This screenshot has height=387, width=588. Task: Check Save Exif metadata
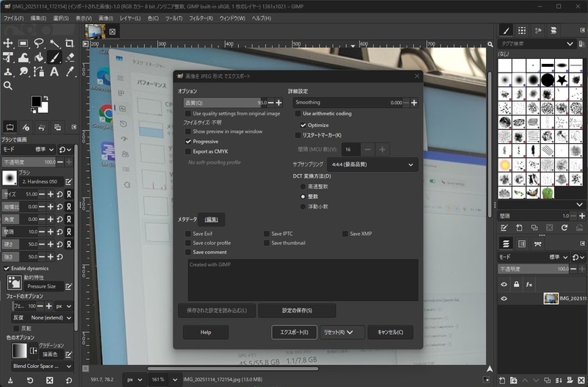tap(188, 234)
